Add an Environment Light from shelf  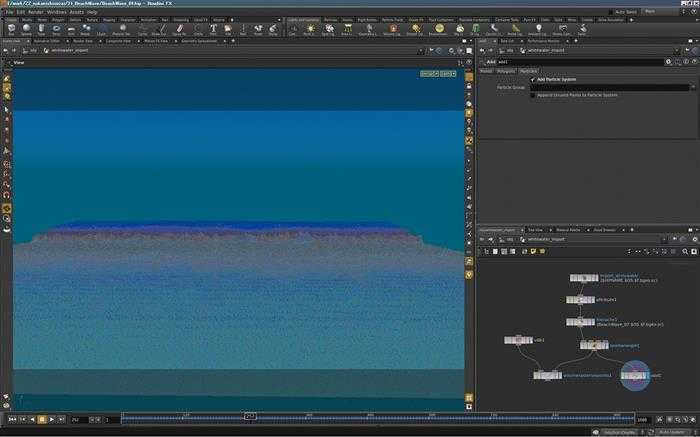[x=439, y=29]
